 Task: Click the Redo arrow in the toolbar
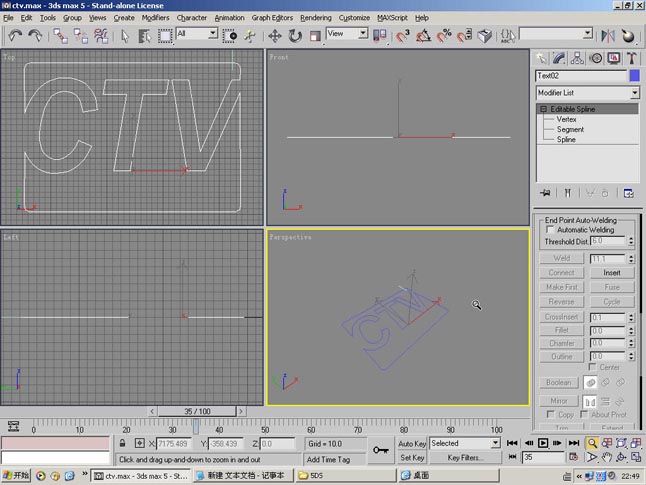35,36
